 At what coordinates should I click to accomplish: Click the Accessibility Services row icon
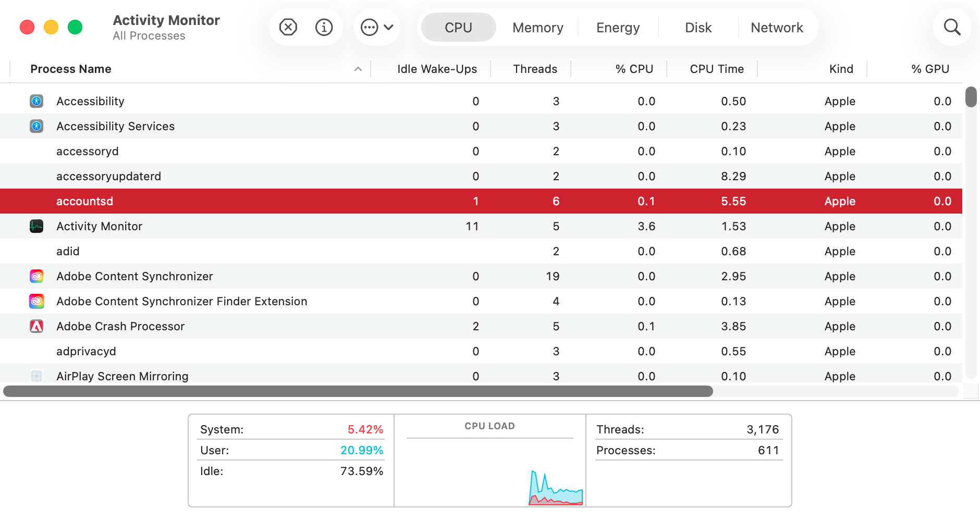(x=36, y=126)
